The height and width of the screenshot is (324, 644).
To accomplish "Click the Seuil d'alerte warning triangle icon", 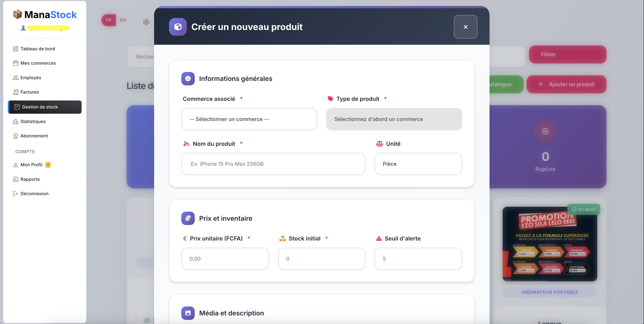I will tap(379, 238).
